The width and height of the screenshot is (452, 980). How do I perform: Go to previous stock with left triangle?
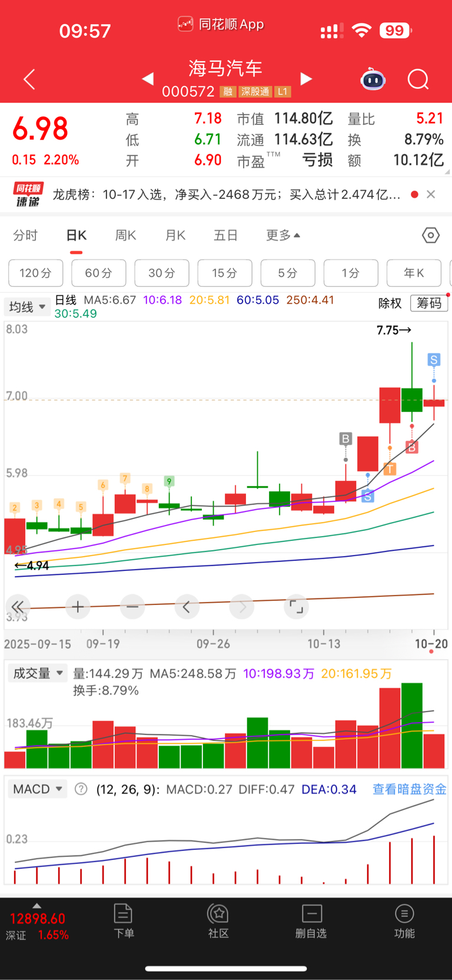[148, 79]
